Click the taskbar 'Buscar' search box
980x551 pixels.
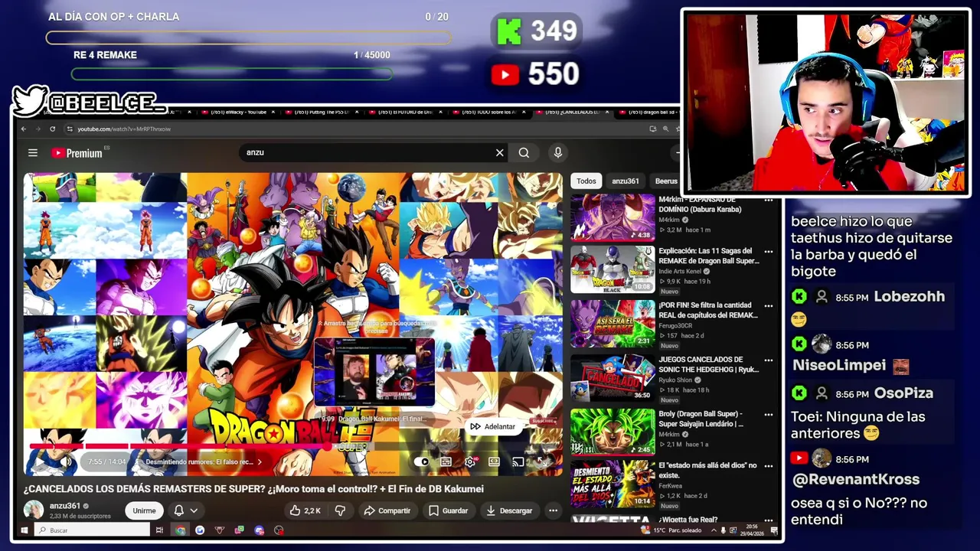[x=92, y=530]
